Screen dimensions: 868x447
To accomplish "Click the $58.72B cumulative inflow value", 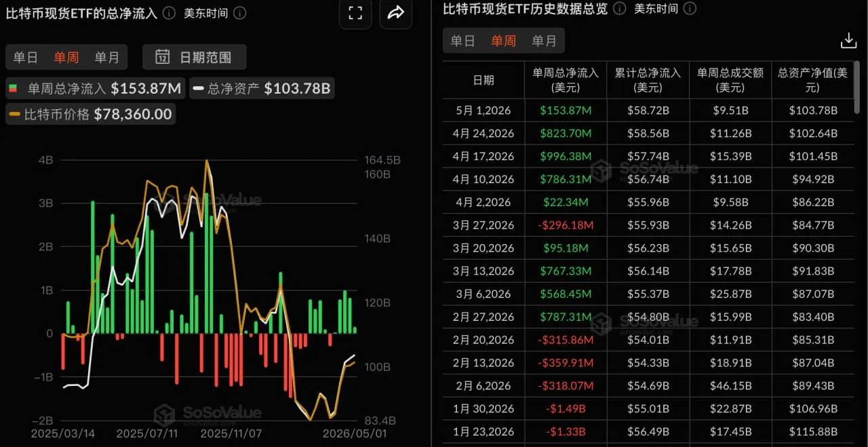I will tap(648, 111).
